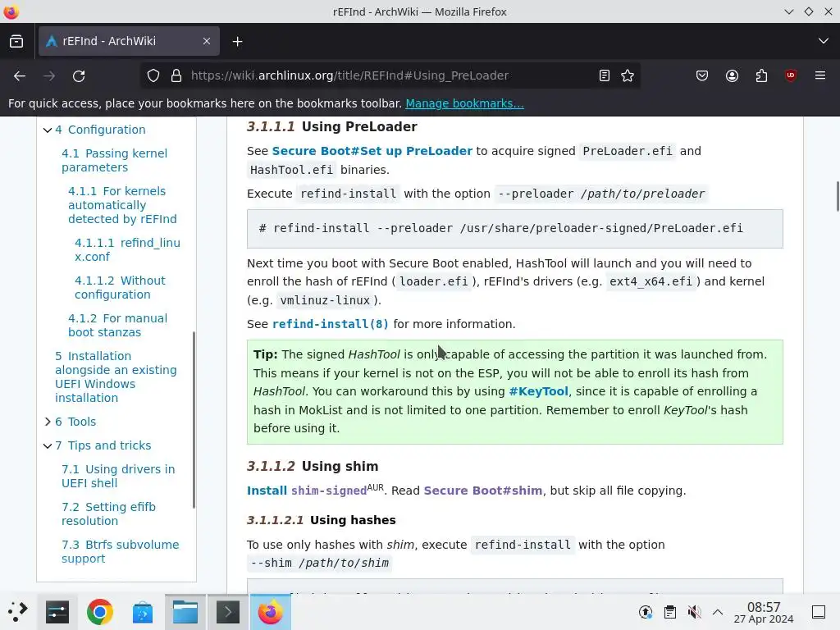Viewport: 840px width, 630px height.
Task: Click the page vertical scrollbar thumb
Action: click(x=838, y=197)
